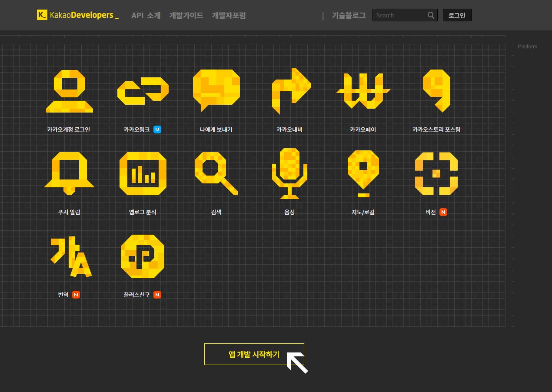Click the 번역 text label
The width and height of the screenshot is (552, 392).
63,295
